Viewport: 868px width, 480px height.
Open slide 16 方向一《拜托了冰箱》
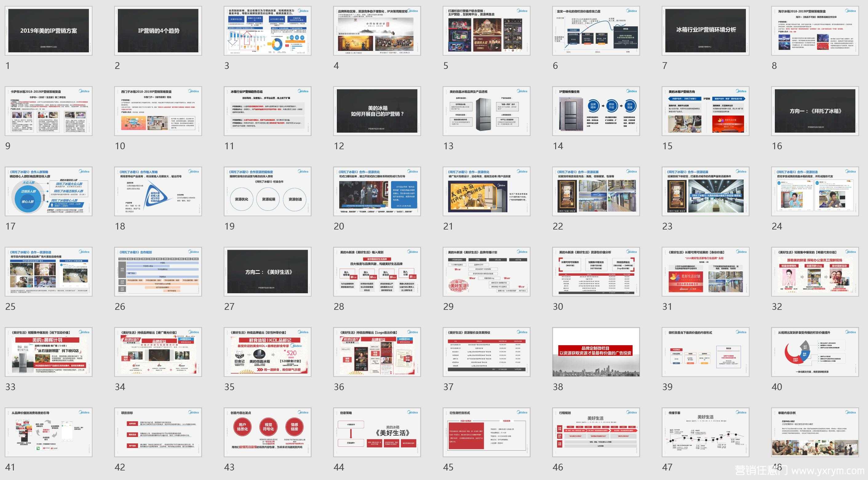coord(815,111)
